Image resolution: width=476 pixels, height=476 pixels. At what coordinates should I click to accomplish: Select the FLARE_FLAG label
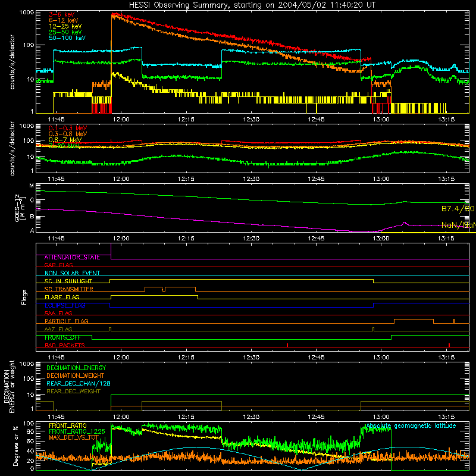[x=62, y=297]
